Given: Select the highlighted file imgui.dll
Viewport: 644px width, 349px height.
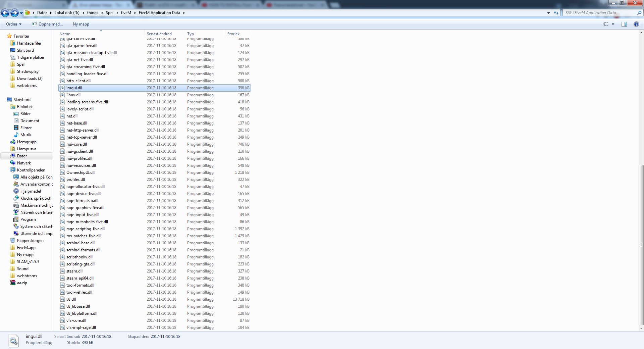Looking at the screenshot, I should click(155, 88).
